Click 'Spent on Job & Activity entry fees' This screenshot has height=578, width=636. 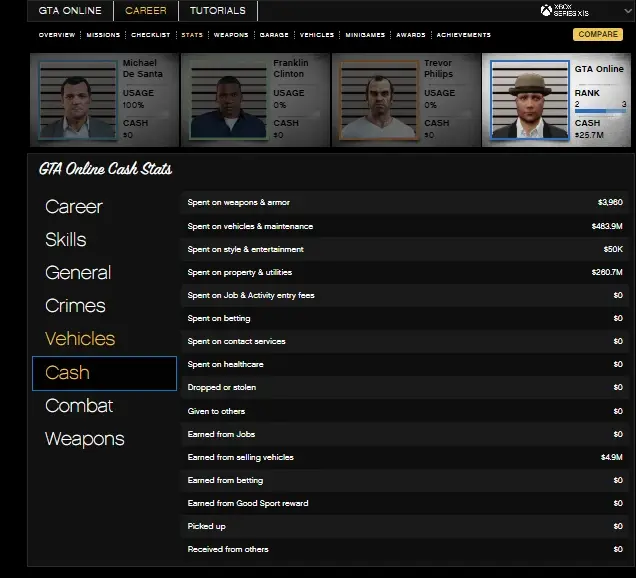(x=404, y=295)
